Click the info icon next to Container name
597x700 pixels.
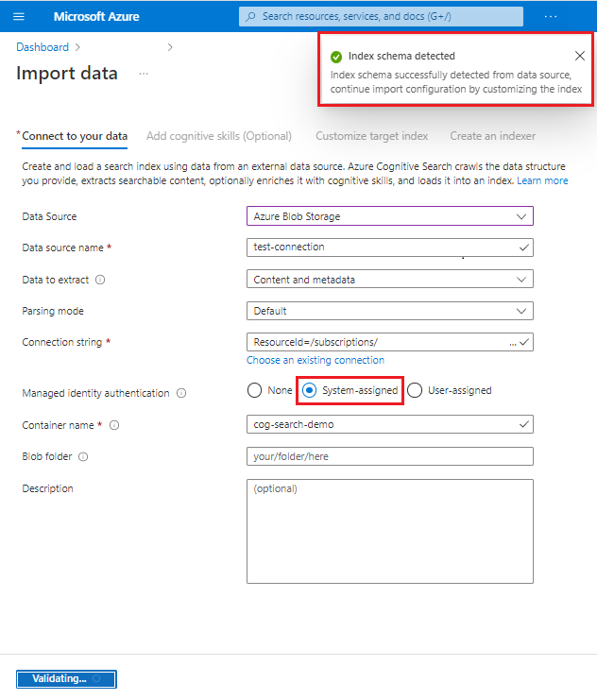click(114, 425)
